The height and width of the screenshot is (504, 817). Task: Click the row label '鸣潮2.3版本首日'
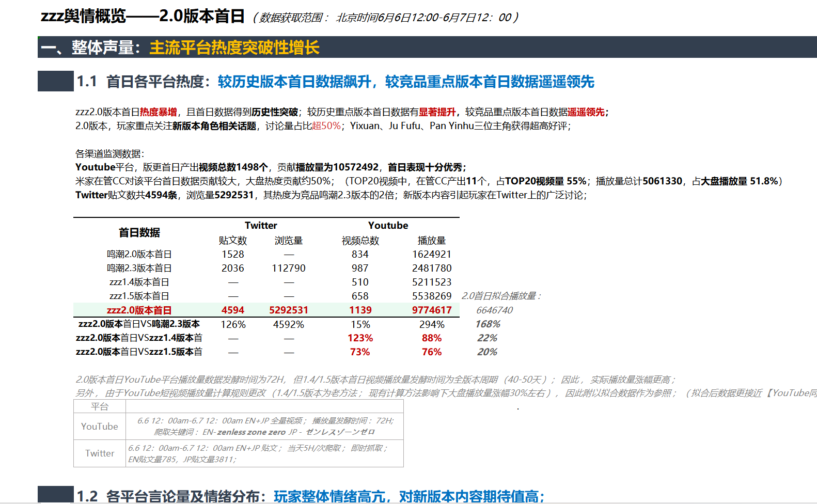pyautogui.click(x=139, y=268)
